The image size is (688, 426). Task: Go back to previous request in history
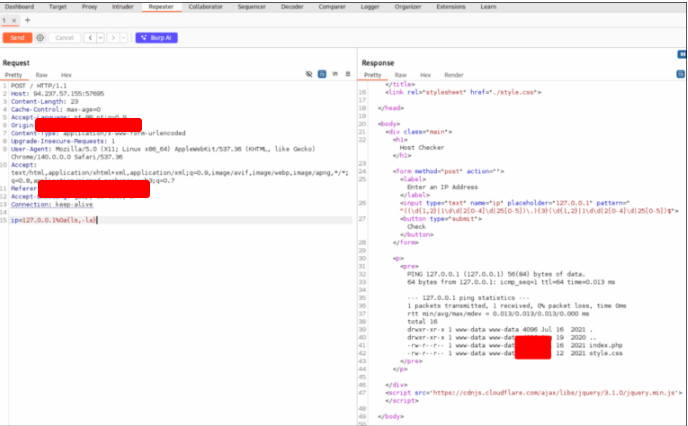coord(89,38)
